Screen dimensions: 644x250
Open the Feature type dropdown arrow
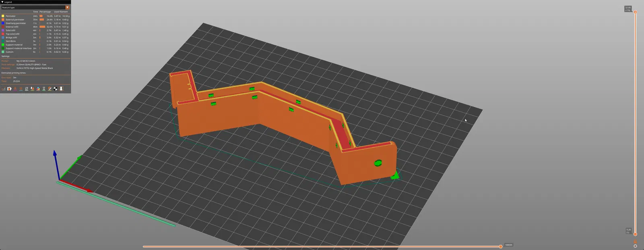(67, 7)
